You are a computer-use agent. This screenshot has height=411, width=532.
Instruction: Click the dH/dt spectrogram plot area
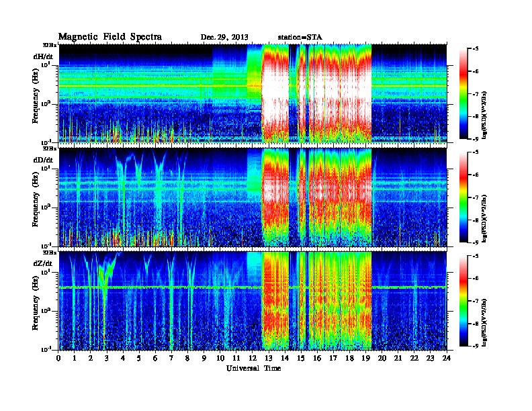point(253,93)
